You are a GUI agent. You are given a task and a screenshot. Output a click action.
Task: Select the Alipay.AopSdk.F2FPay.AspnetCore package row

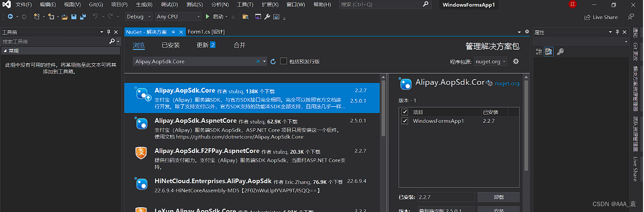[x=252, y=159]
